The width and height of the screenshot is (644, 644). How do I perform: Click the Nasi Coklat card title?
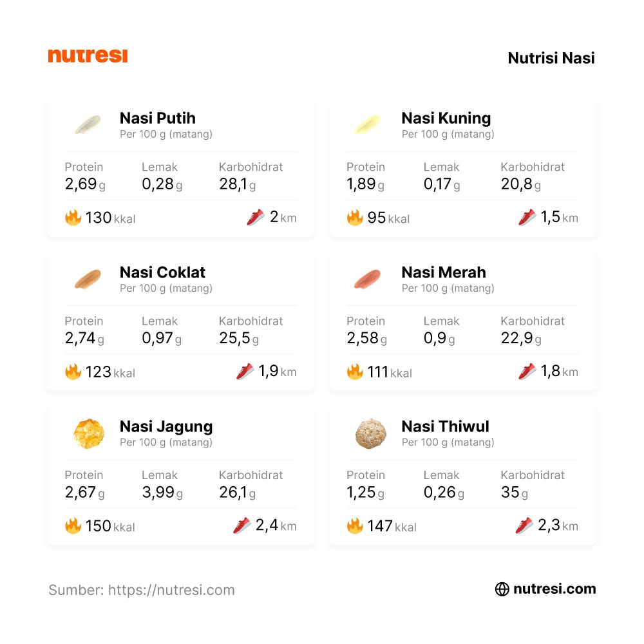click(162, 272)
